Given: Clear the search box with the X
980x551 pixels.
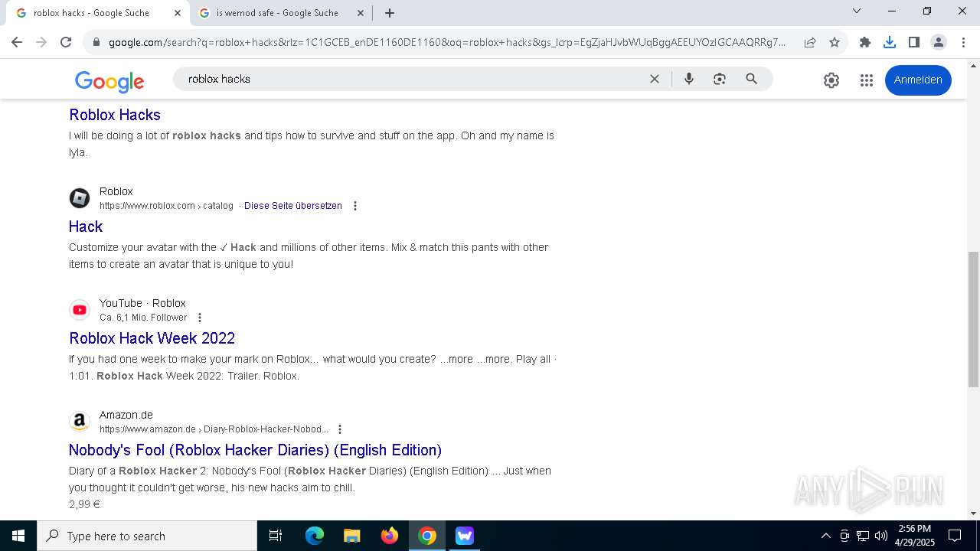Looking at the screenshot, I should pyautogui.click(x=655, y=79).
